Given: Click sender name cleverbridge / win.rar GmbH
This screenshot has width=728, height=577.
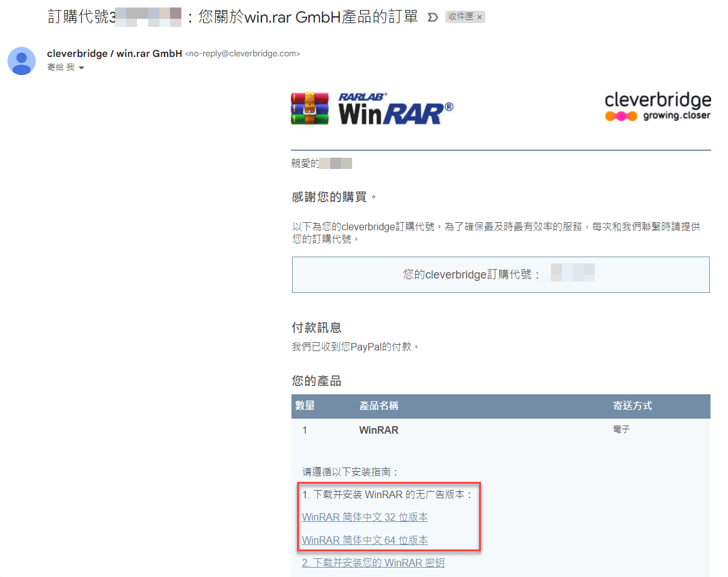Looking at the screenshot, I should pyautogui.click(x=114, y=53).
